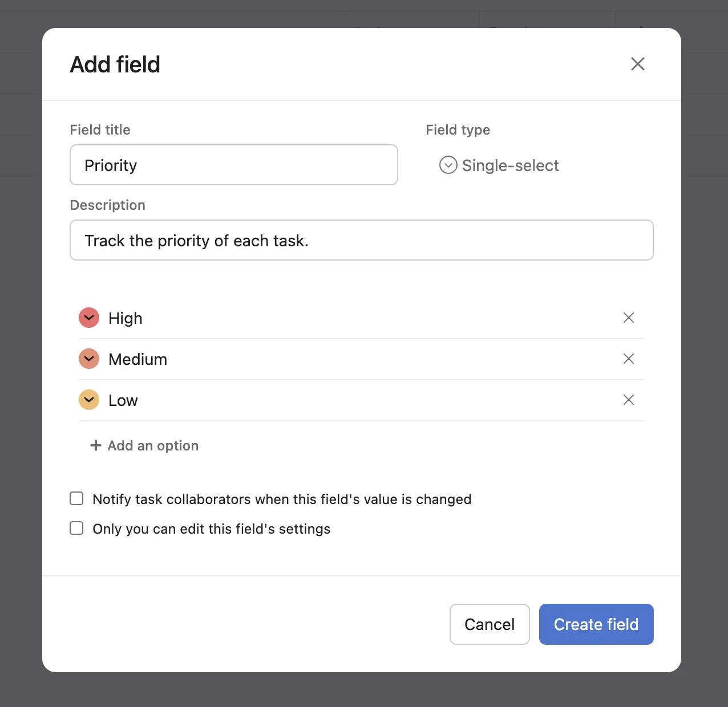Image resolution: width=728 pixels, height=707 pixels.
Task: Select the yellow swatch on the Low option
Action: [x=89, y=400]
